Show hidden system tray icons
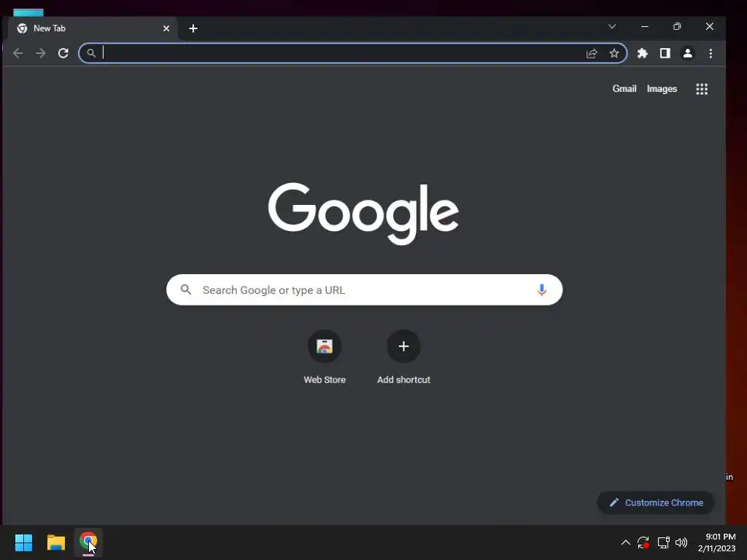747x560 pixels. 625,542
